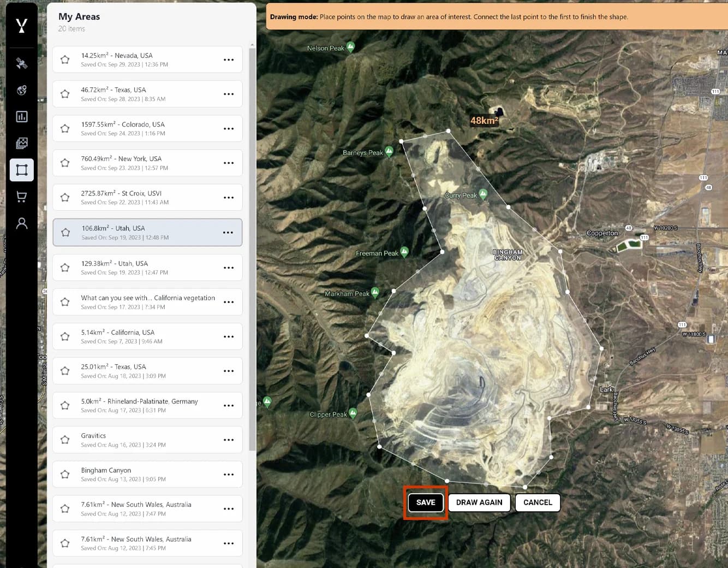Screen dimensions: 728x568
Task: Select the areas polygon icon in sidebar
Action: 22,170
